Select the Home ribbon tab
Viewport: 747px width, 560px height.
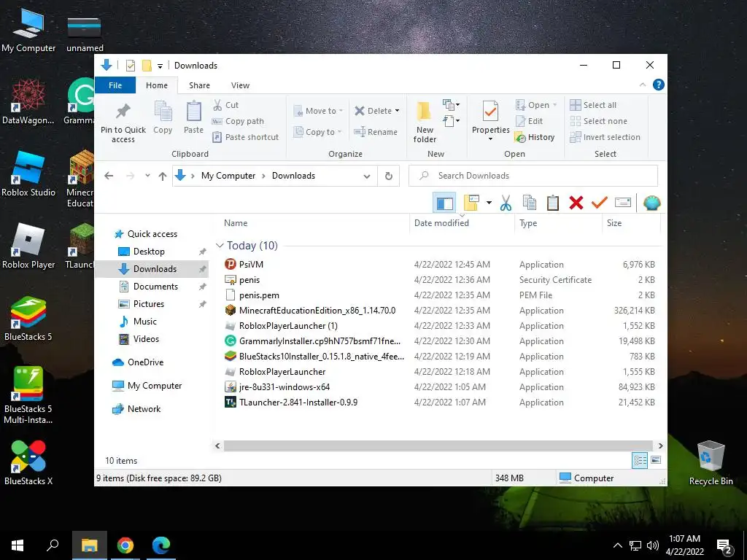157,85
